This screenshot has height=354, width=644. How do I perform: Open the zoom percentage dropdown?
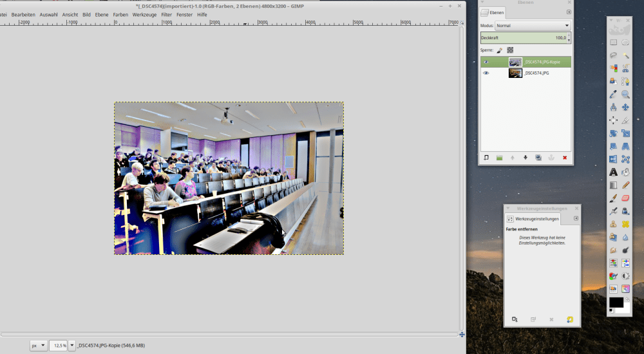pos(71,346)
